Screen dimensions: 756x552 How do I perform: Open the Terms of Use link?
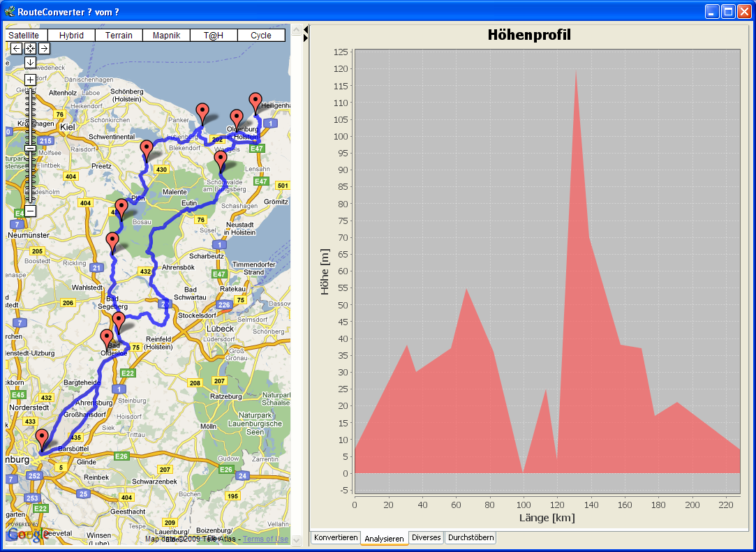tap(265, 539)
